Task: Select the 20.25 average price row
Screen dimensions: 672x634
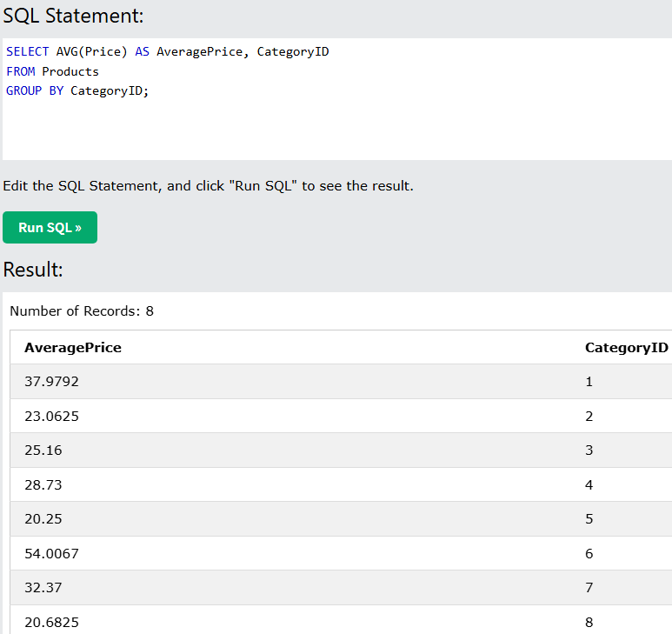Action: (x=43, y=519)
